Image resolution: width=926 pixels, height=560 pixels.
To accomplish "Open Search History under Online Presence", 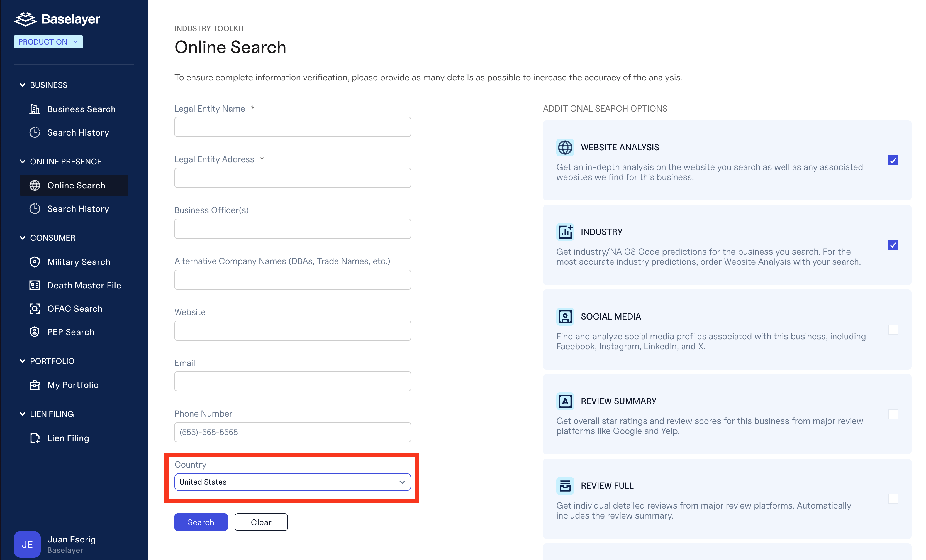I will coord(78,209).
